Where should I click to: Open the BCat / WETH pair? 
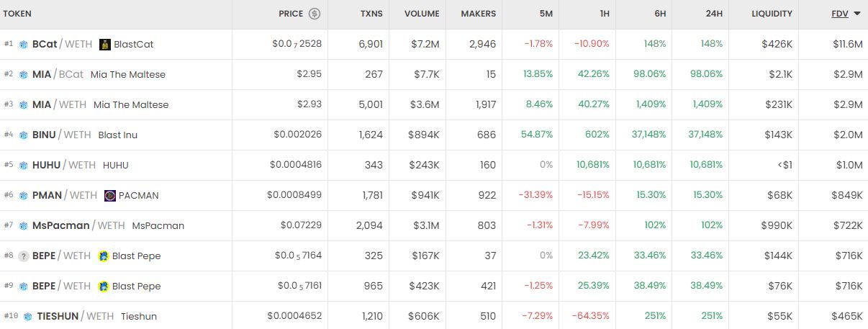[x=62, y=44]
